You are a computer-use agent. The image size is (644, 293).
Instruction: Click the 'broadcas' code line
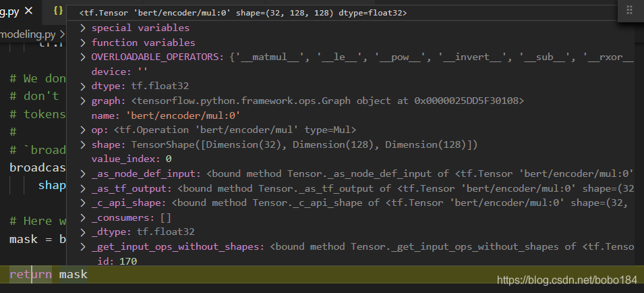click(38, 167)
